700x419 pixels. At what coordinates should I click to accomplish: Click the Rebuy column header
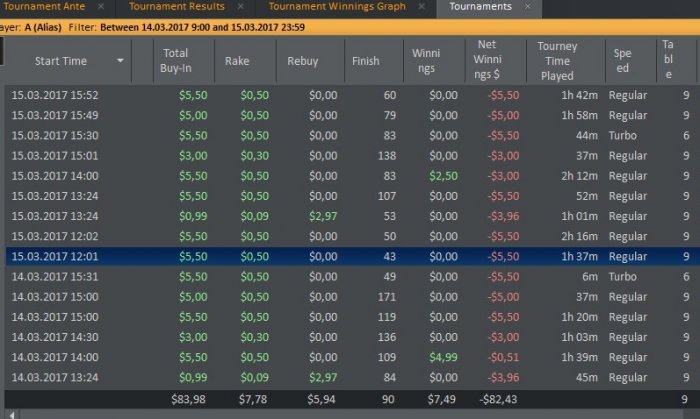pos(303,61)
